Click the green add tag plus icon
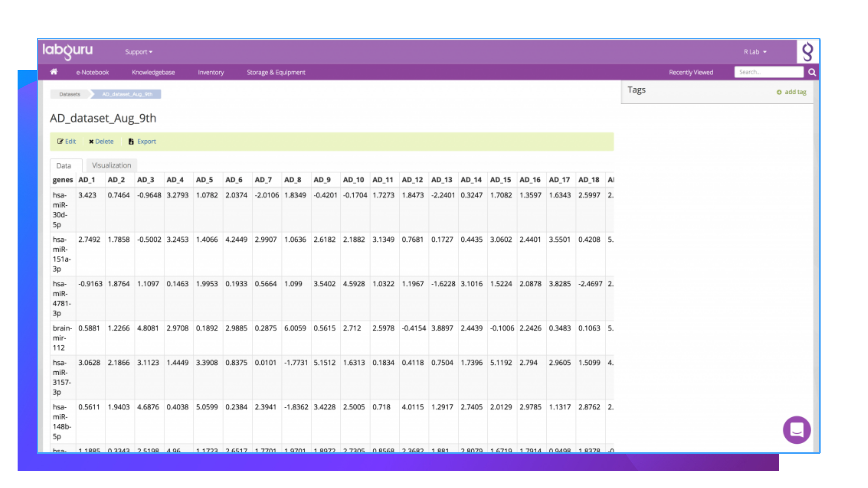 click(779, 92)
